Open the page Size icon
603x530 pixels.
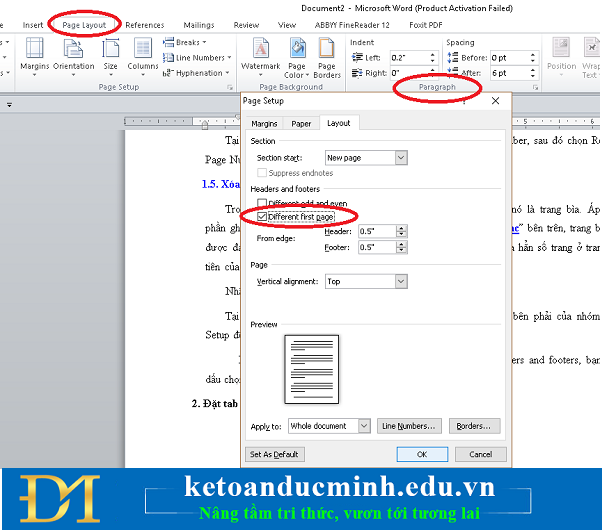pyautogui.click(x=110, y=48)
